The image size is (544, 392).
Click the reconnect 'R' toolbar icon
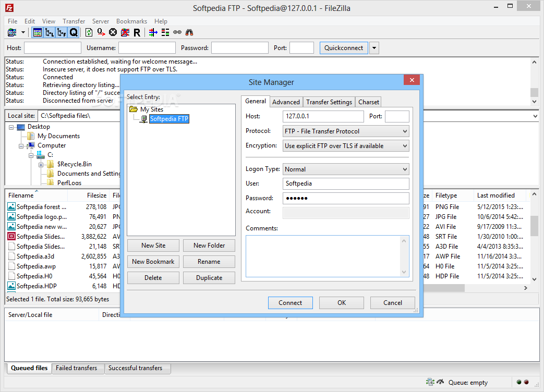[137, 32]
